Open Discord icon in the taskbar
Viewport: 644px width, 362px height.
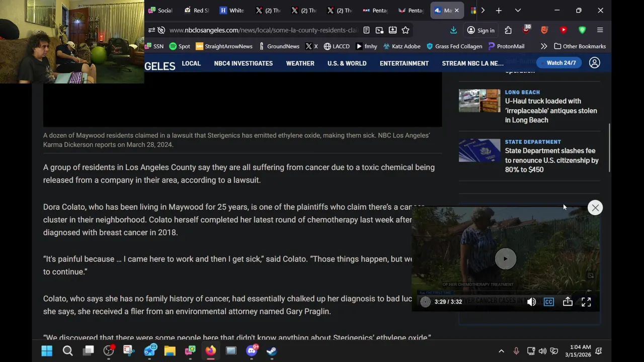coord(252,350)
